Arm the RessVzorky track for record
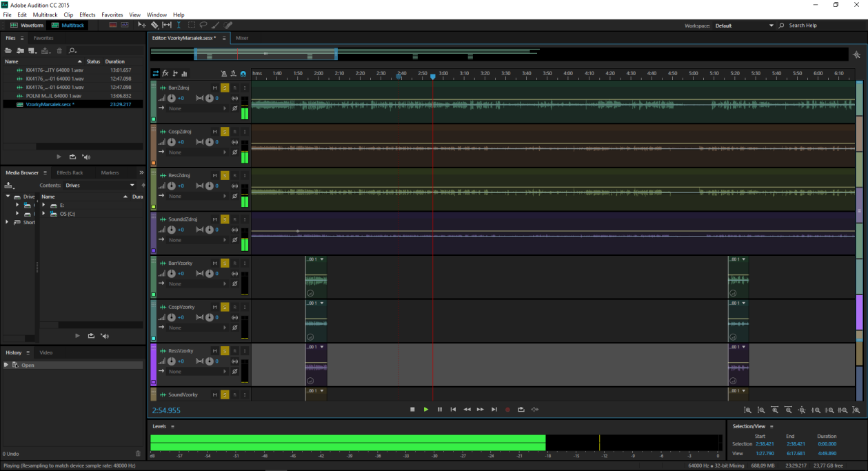This screenshot has height=471, width=868. 234,351
